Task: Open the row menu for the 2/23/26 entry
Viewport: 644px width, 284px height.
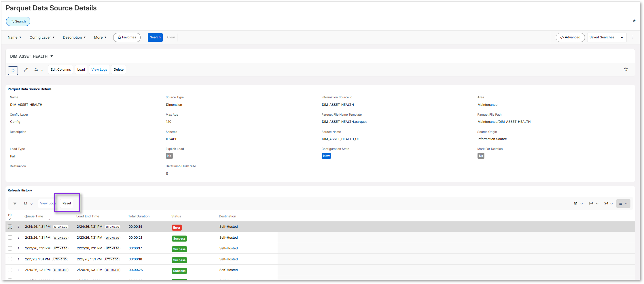Action: [x=19, y=238]
